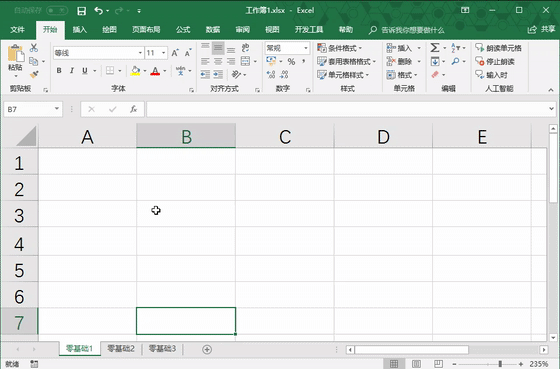Image resolution: width=560 pixels, height=369 pixels.
Task: Open font color dropdown arrow
Action: [165, 71]
